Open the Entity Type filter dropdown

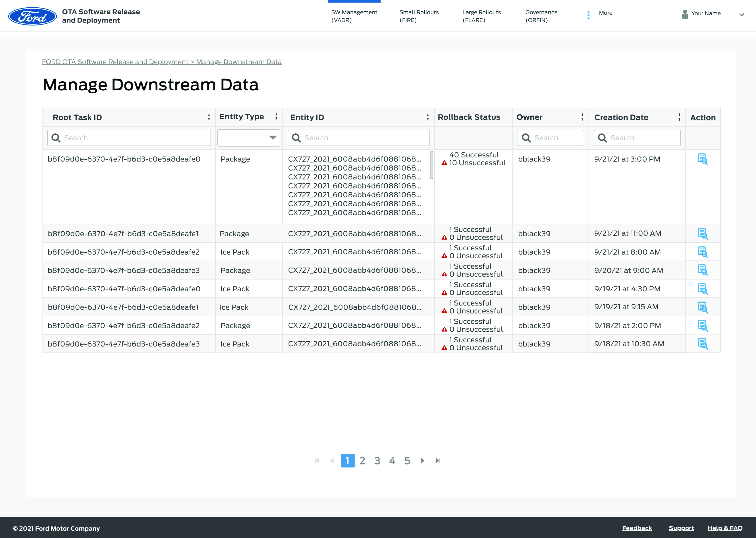pyautogui.click(x=249, y=138)
